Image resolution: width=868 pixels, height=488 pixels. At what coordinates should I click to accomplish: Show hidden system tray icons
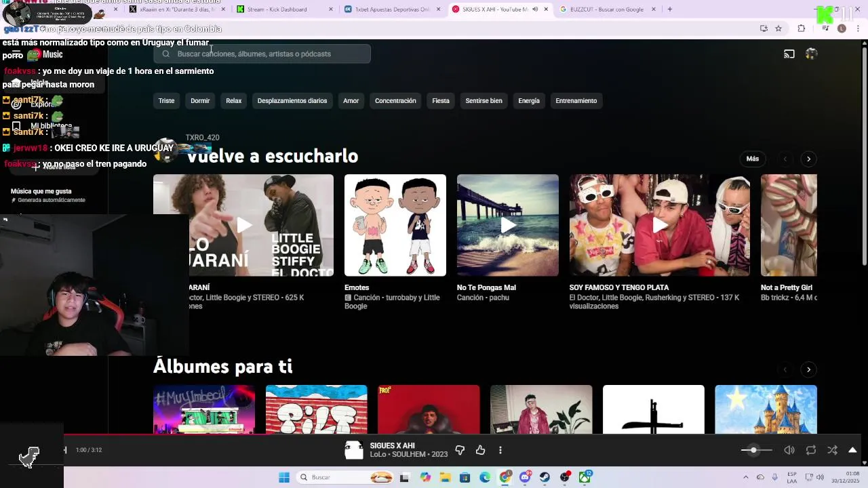(x=746, y=477)
